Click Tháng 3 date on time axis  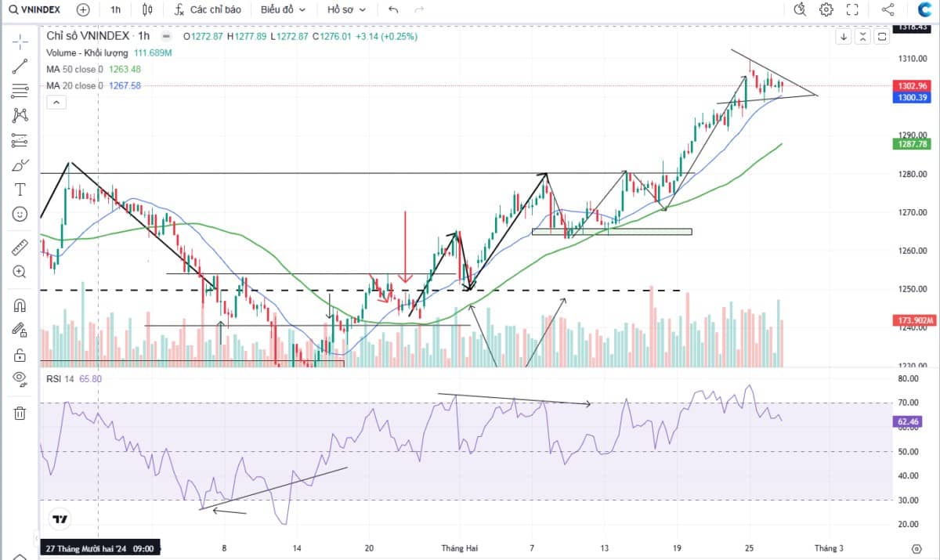pyautogui.click(x=830, y=548)
